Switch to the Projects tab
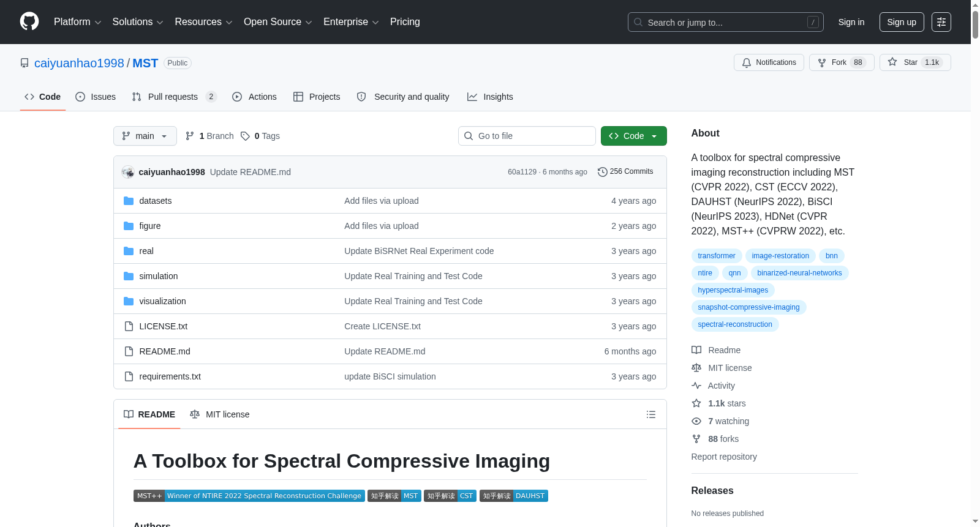 tap(317, 97)
